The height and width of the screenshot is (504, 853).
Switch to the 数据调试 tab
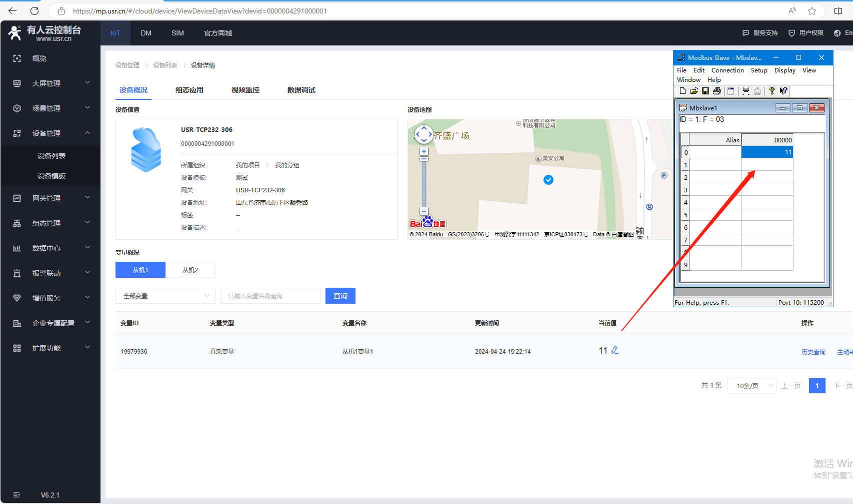point(301,90)
